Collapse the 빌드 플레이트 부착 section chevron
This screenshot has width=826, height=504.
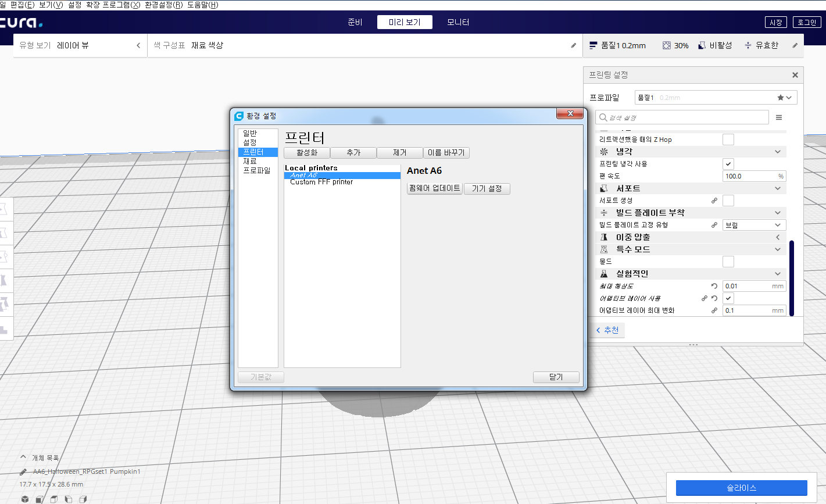778,213
